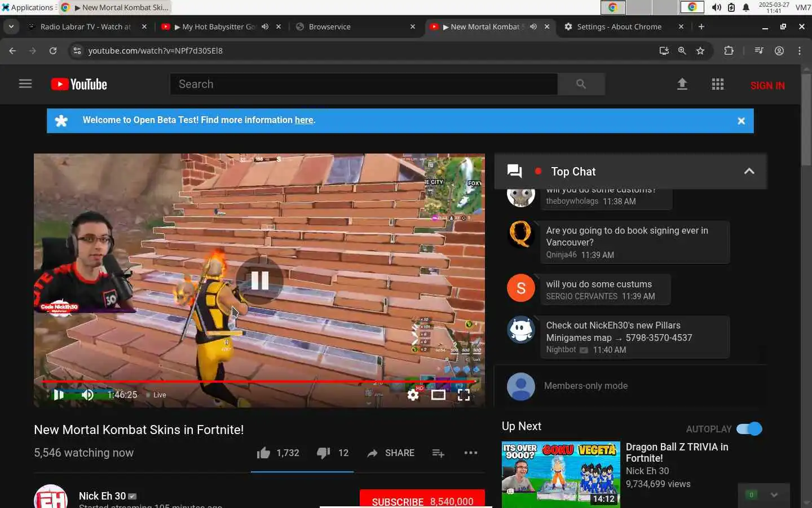This screenshot has width=812, height=508.
Task: Click Qninja46 chat message about Vancouver
Action: click(635, 242)
